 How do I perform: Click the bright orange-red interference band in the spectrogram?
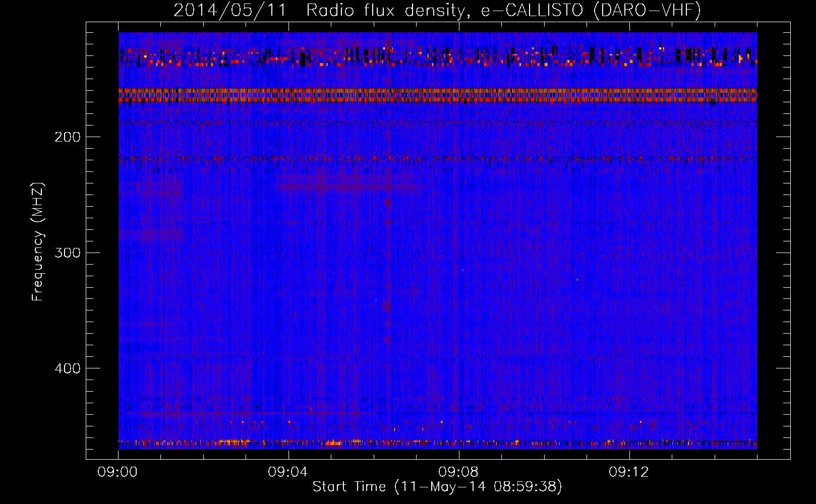[x=438, y=95]
